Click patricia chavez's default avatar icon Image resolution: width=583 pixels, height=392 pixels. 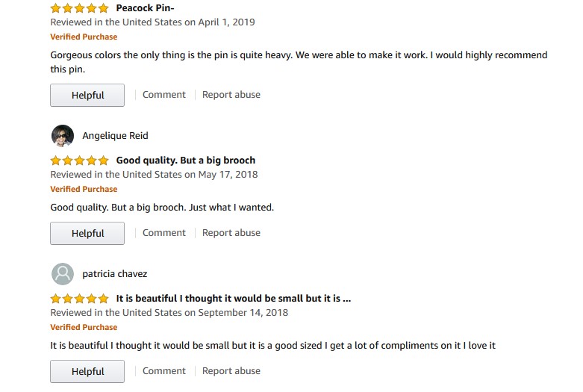[63, 274]
